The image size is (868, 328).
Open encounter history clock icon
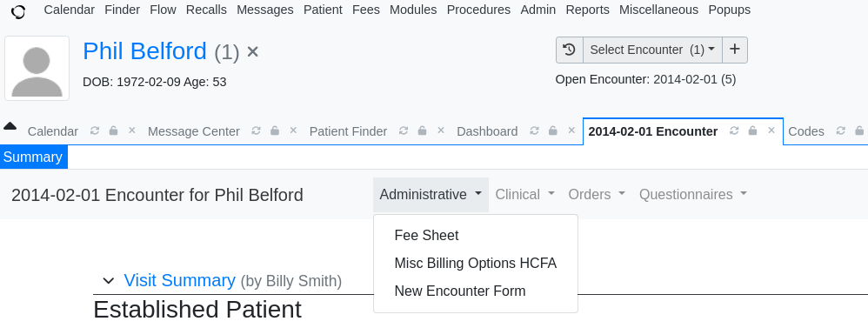pyautogui.click(x=570, y=50)
